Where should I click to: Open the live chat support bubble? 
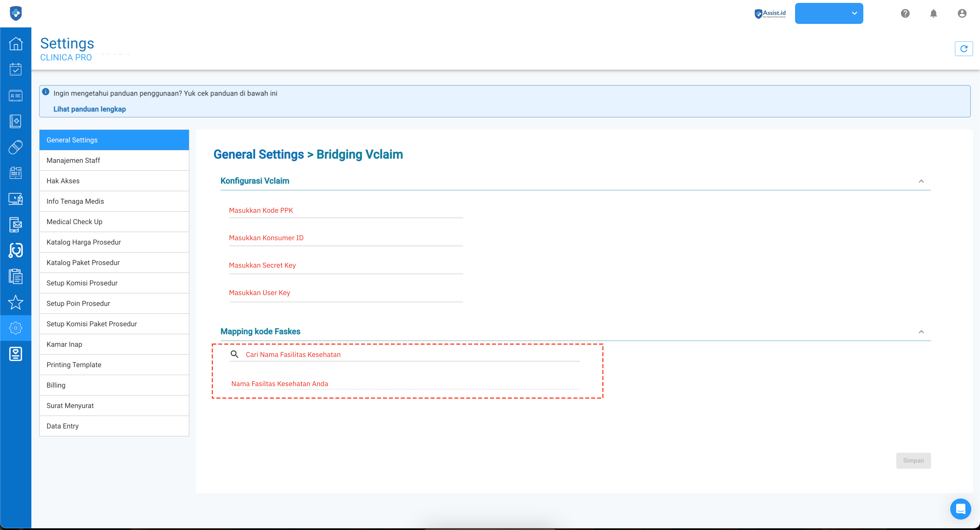click(x=960, y=509)
